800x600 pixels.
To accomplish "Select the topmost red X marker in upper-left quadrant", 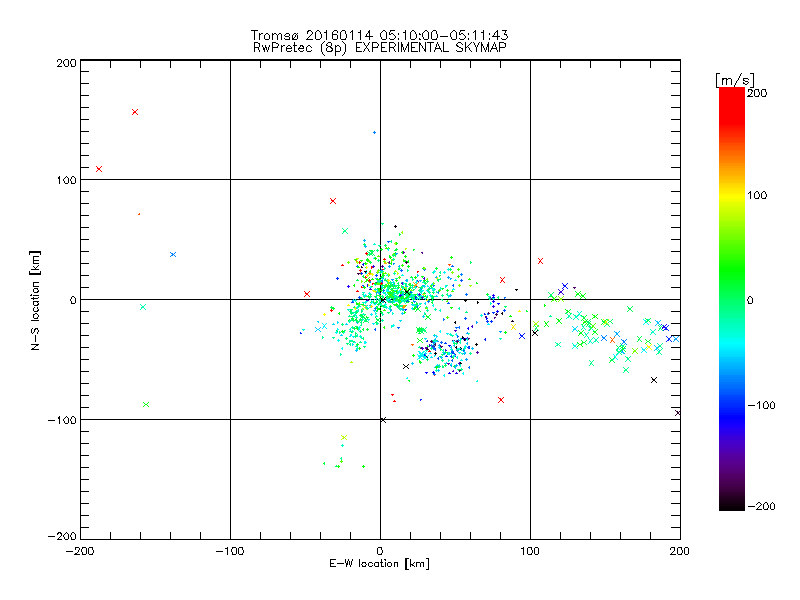I will click(135, 112).
